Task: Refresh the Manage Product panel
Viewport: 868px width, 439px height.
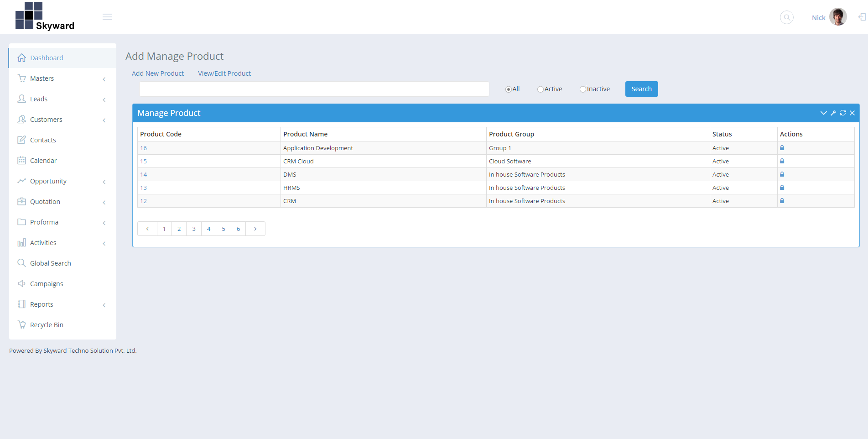Action: point(842,113)
